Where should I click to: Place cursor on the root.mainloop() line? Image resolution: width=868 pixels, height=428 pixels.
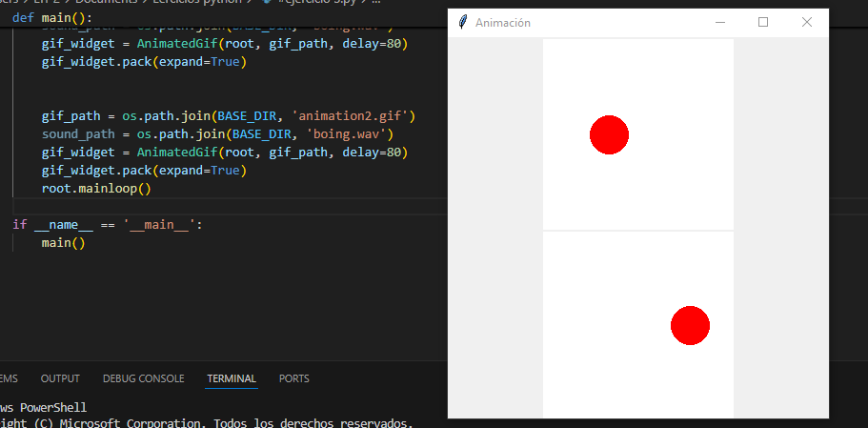tap(96, 189)
